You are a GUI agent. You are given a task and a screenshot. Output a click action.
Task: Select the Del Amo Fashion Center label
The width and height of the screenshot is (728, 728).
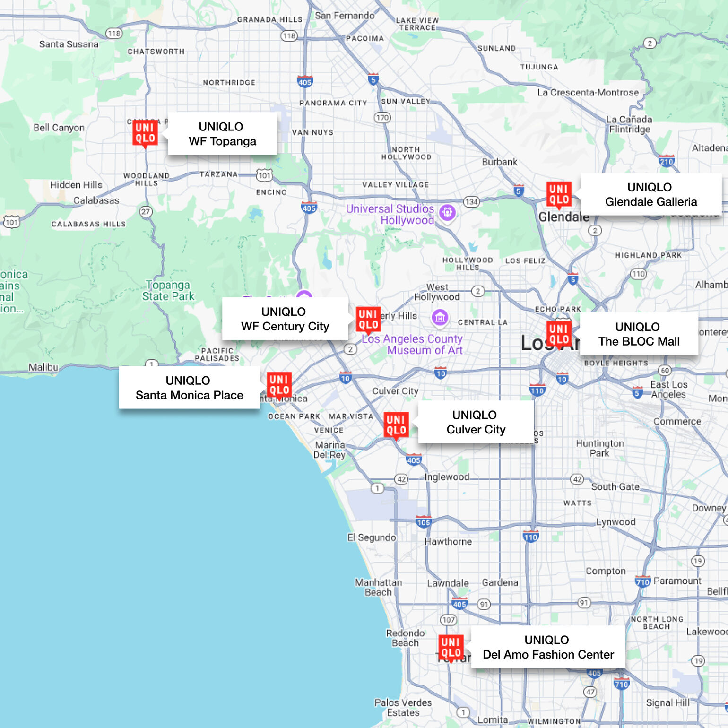pos(548,647)
